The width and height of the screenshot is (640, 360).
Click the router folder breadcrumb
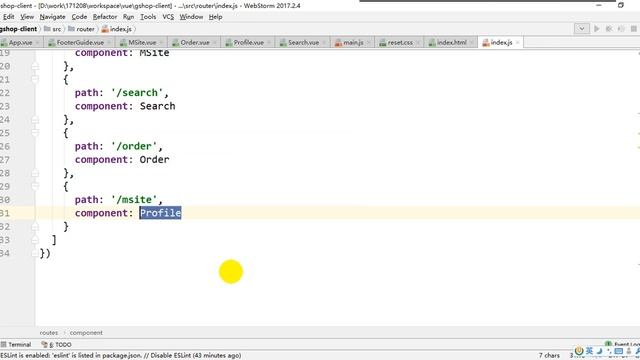(81, 29)
